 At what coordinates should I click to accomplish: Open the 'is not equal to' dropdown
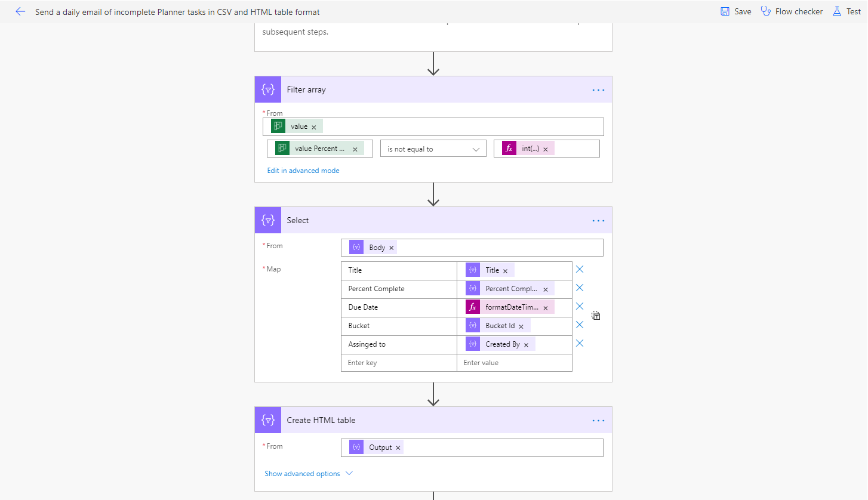tap(433, 149)
